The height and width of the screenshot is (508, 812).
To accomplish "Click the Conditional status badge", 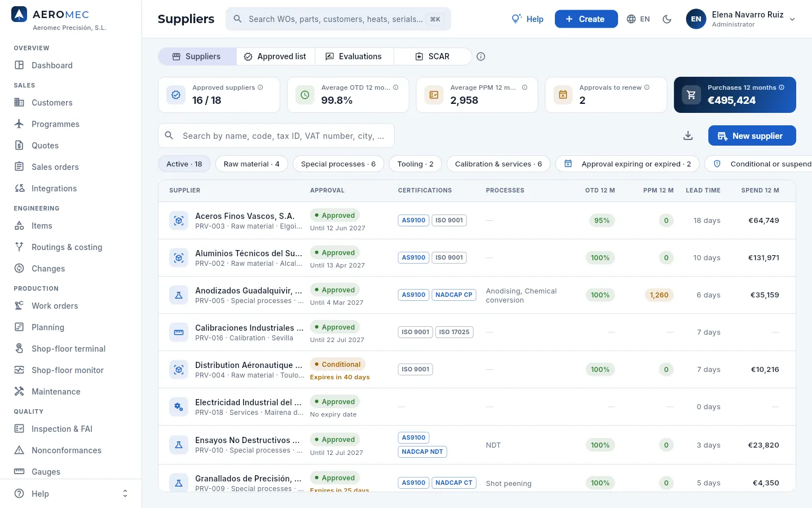I will pos(338,365).
